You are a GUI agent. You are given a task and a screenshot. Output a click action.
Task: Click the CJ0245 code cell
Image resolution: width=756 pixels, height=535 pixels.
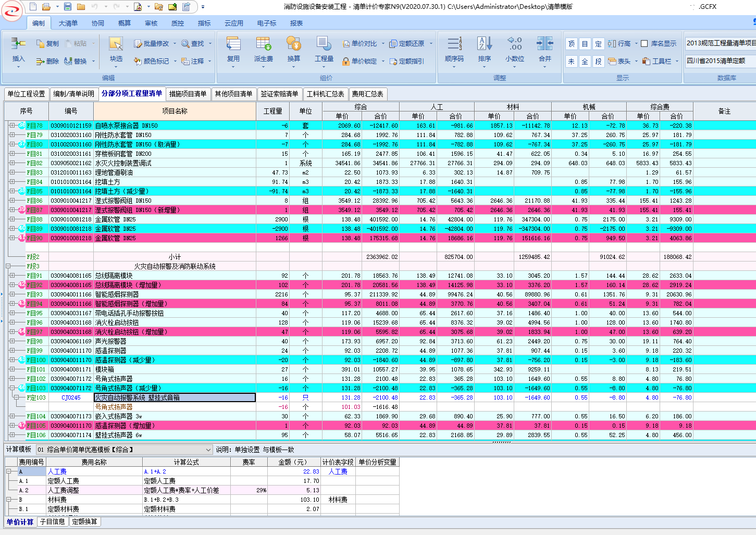71,397
